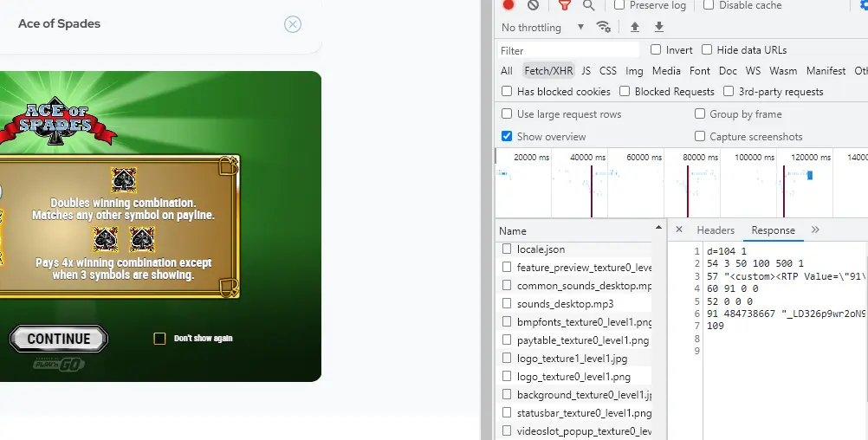
Task: Open the network search magnifier
Action: (x=588, y=5)
